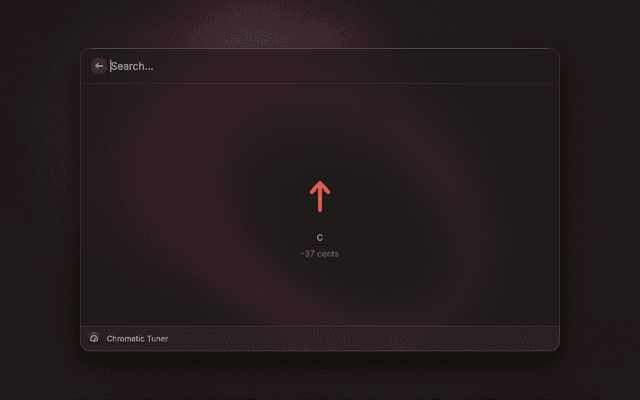This screenshot has height=400, width=640.
Task: Click the arrow icon above note C
Action: (320, 196)
